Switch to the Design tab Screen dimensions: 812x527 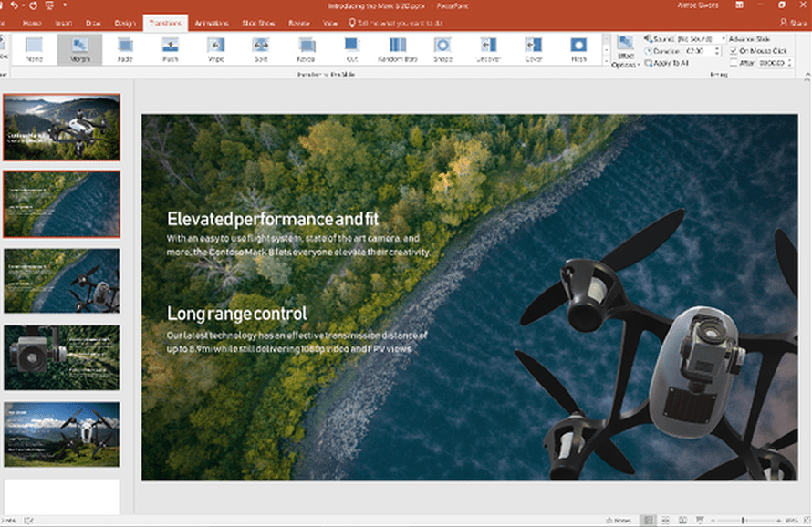pos(125,22)
